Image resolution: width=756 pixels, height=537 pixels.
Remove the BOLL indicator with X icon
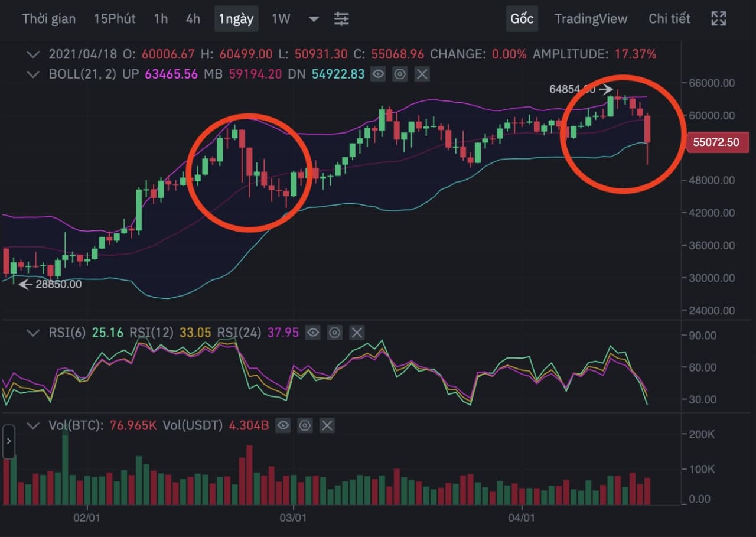[422, 74]
